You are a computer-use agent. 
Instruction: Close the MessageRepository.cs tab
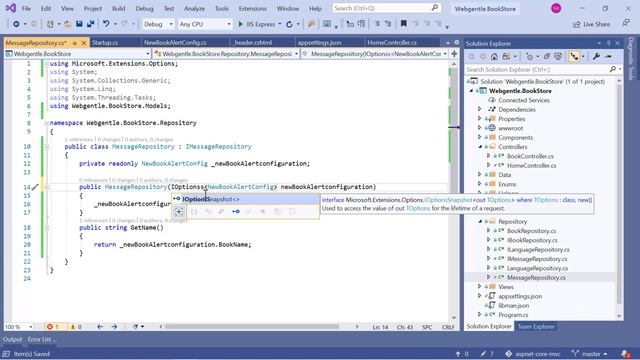(84, 43)
